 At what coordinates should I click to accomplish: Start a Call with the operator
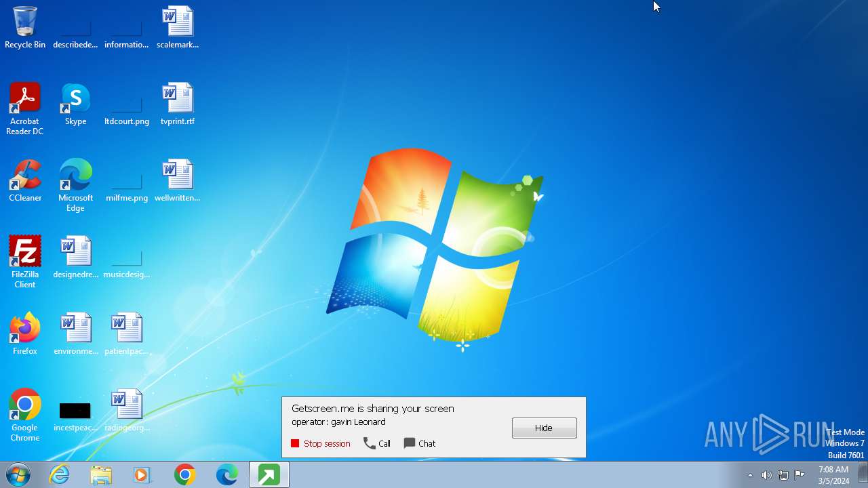tap(377, 443)
